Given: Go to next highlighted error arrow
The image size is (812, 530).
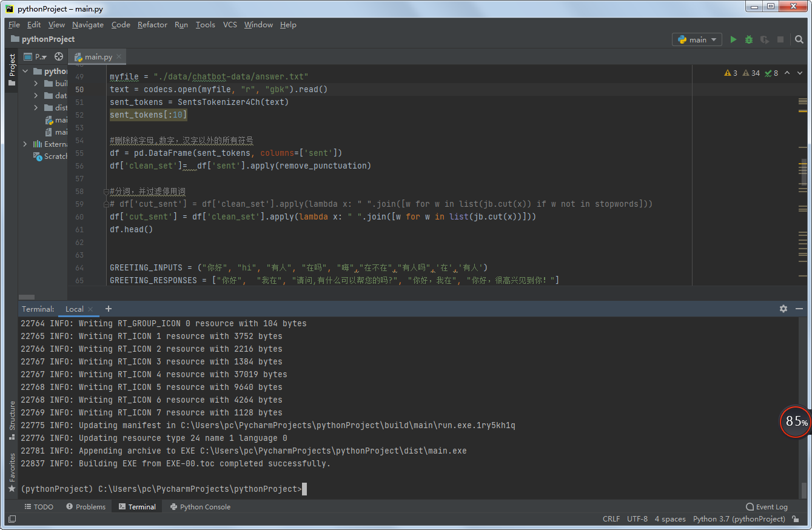Looking at the screenshot, I should tap(801, 73).
